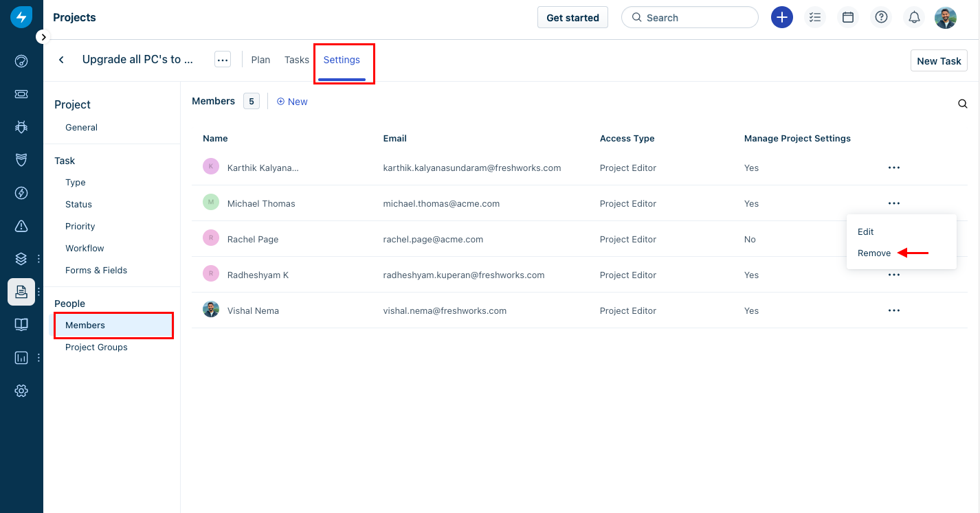Open Project Groups in settings sidebar
Viewport: 980px width, 513px height.
pos(96,347)
